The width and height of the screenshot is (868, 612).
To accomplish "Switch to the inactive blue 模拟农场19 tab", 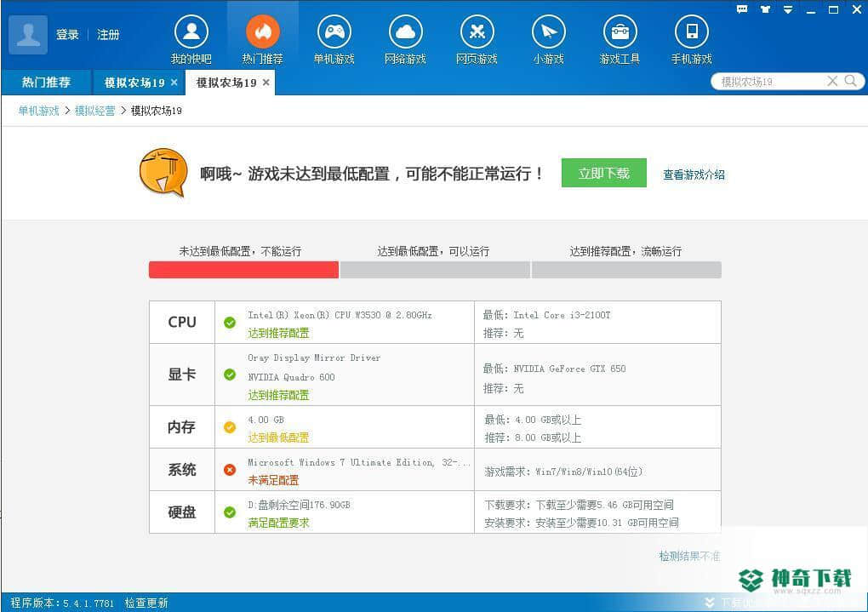I will pos(134,83).
